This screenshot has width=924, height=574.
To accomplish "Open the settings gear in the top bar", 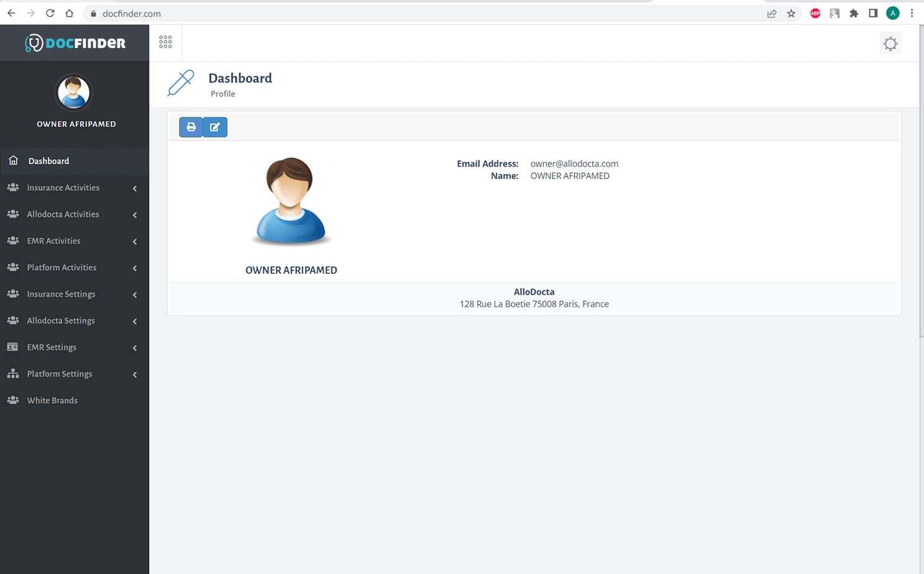I will [890, 43].
